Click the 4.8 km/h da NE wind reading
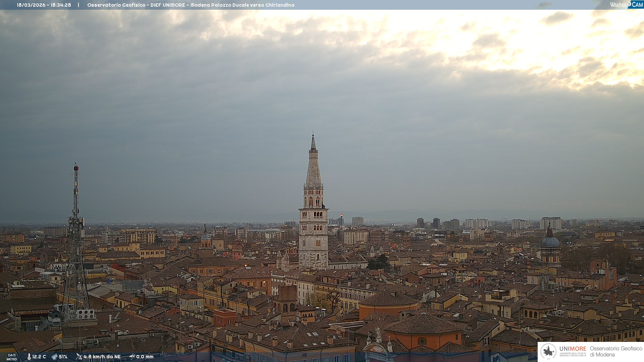 click(x=102, y=357)
